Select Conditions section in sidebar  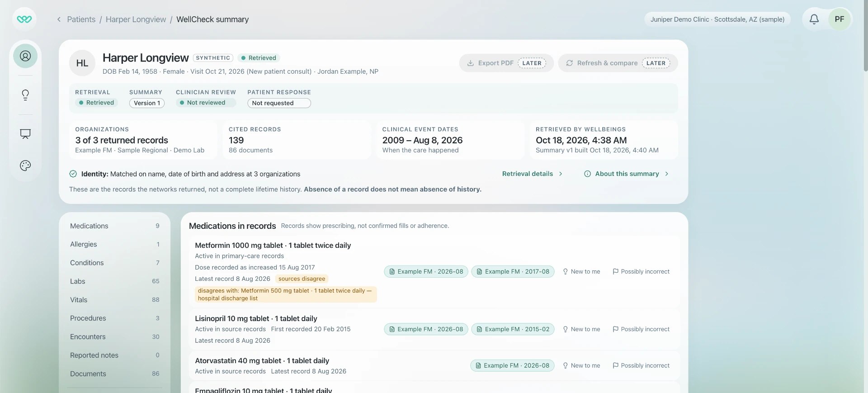114,263
